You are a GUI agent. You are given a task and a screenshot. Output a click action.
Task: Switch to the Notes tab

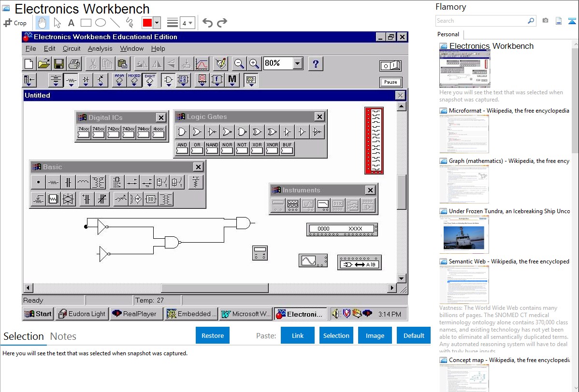click(x=63, y=336)
